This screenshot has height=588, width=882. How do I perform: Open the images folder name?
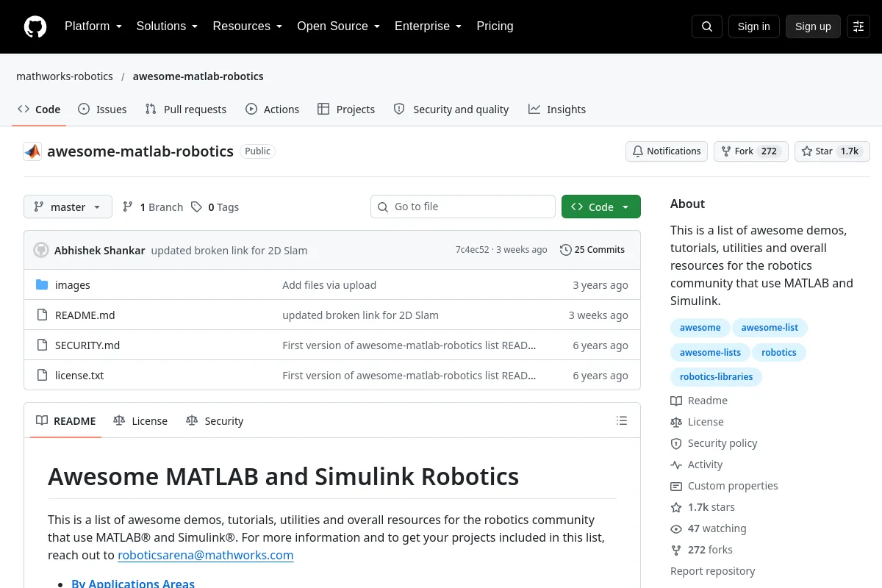pos(73,285)
